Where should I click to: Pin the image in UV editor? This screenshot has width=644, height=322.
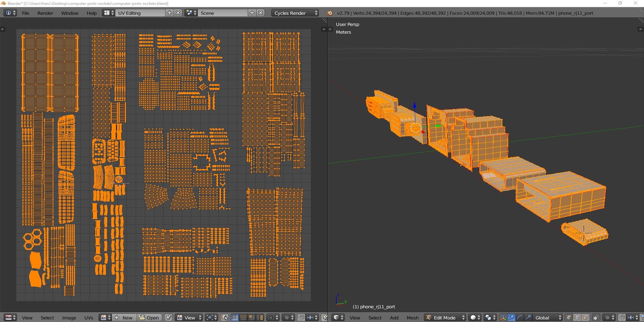pyautogui.click(x=168, y=317)
